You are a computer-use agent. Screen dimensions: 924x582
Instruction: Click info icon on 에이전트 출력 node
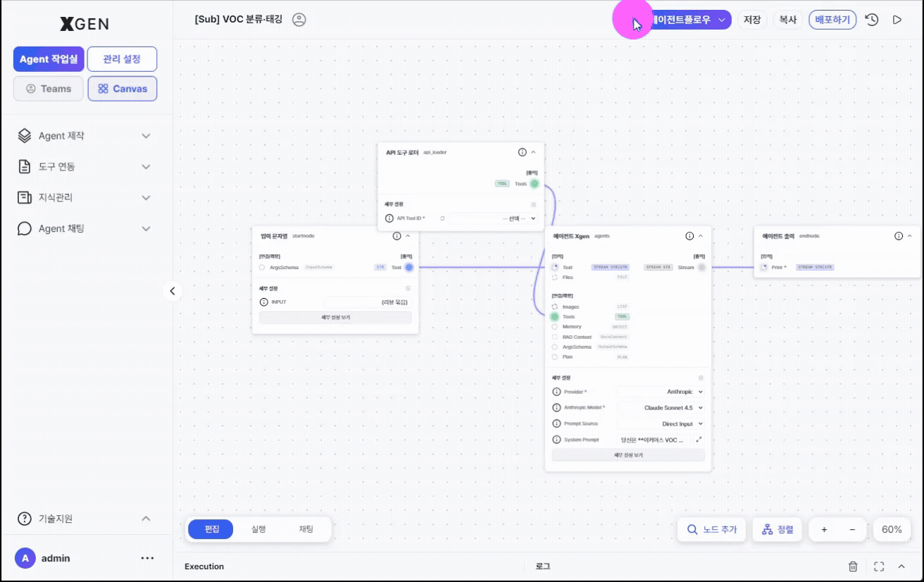tap(899, 236)
